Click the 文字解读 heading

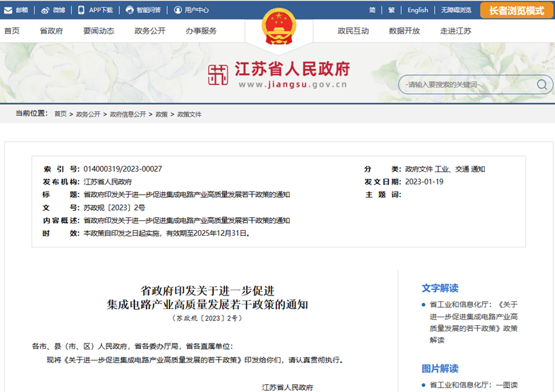click(x=440, y=288)
